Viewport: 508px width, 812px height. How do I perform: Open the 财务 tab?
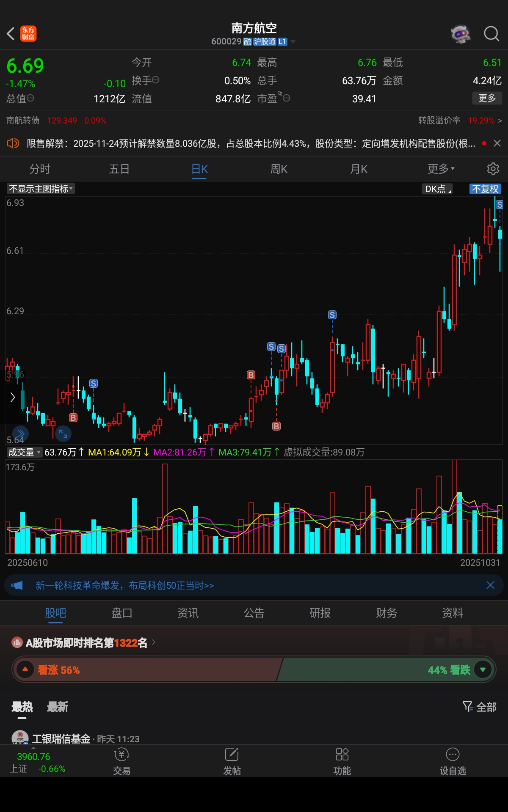coord(387,612)
